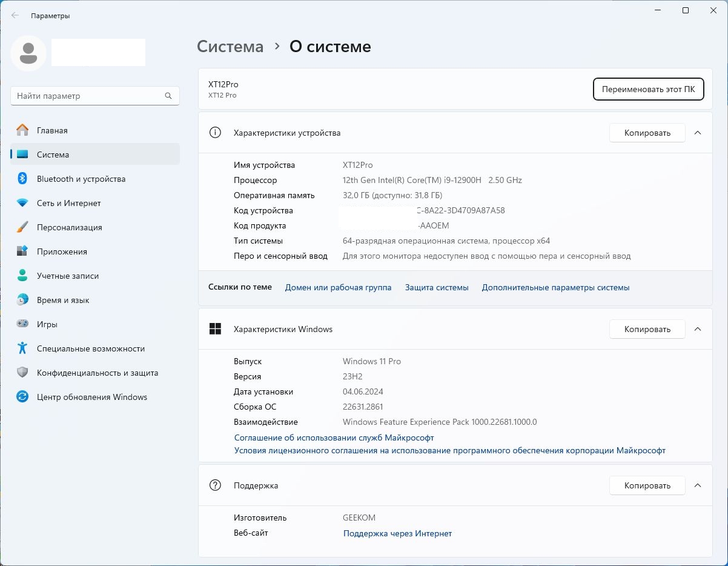Screen dimensions: 728x566
Task: Click the Специальные возможности accessibility icon
Action: pos(22,348)
